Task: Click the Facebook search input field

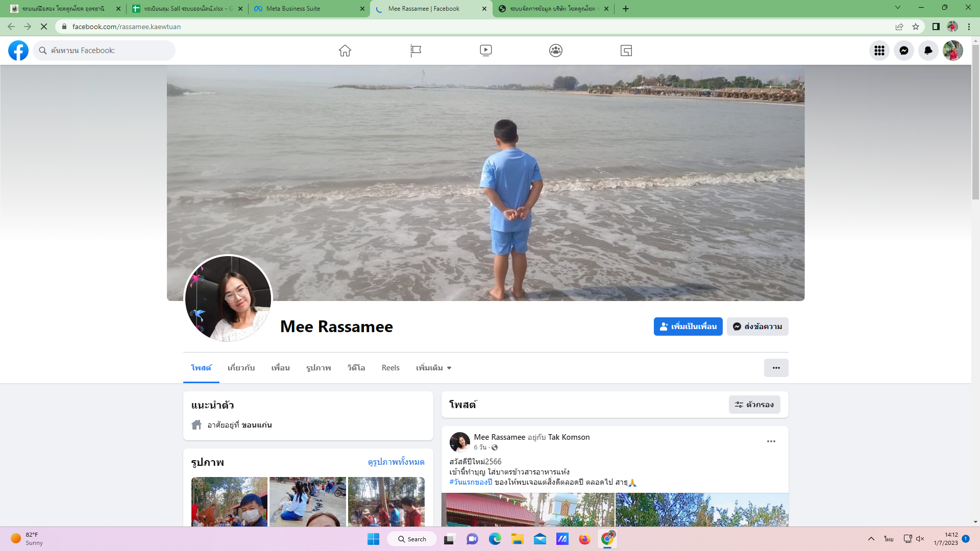Action: [x=110, y=51]
